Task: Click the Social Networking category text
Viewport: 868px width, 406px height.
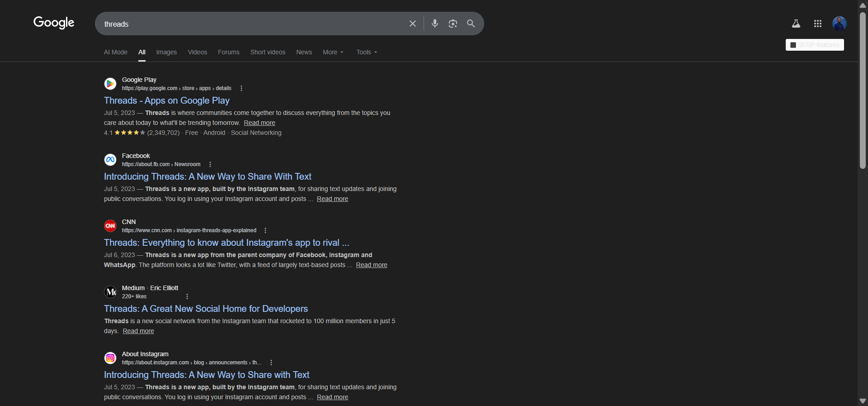Action: 256,133
